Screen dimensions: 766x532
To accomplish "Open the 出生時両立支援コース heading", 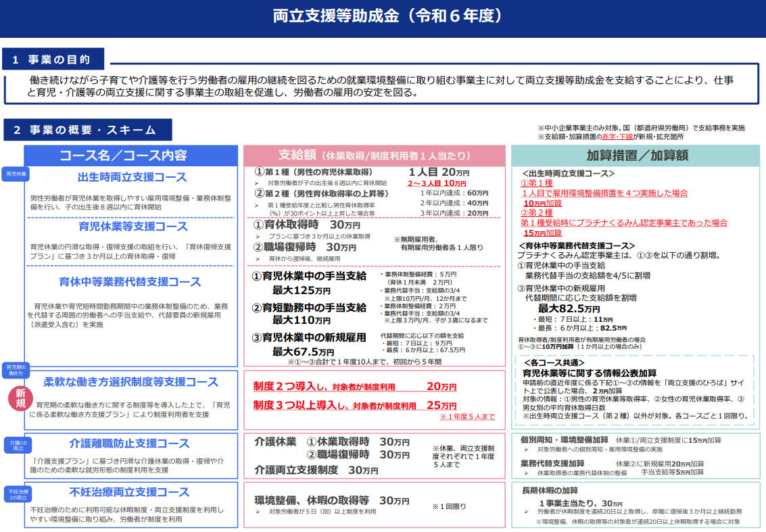I will tap(133, 178).
